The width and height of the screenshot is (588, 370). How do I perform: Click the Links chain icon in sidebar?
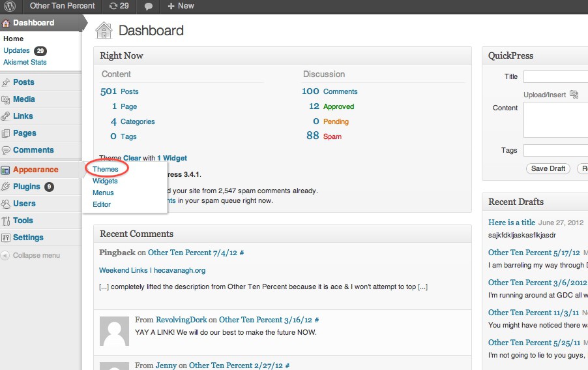[x=6, y=116]
